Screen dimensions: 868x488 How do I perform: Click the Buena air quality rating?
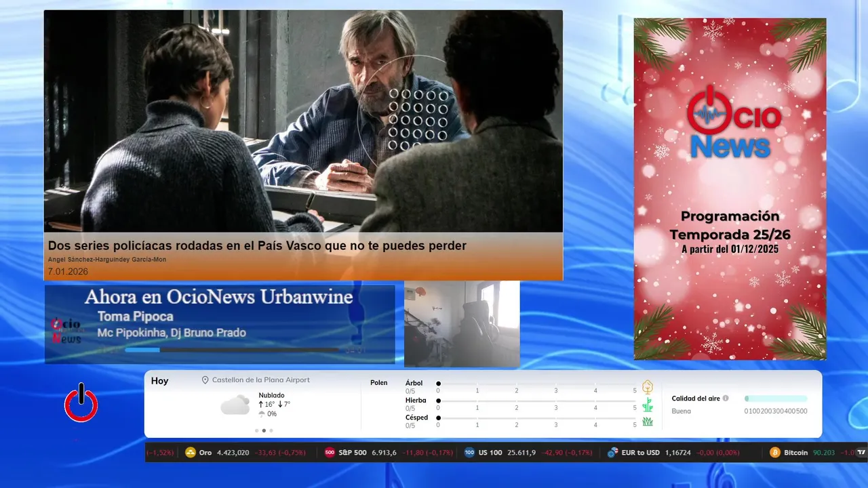tap(682, 411)
